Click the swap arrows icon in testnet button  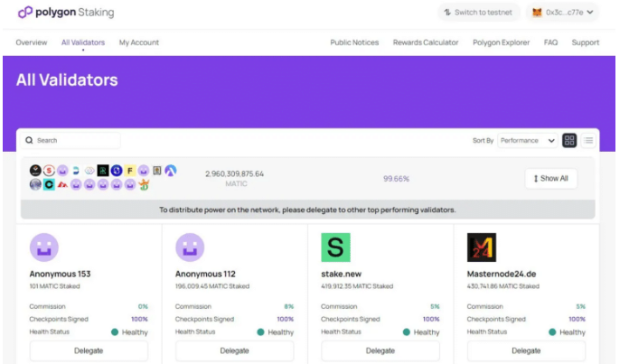tap(447, 13)
